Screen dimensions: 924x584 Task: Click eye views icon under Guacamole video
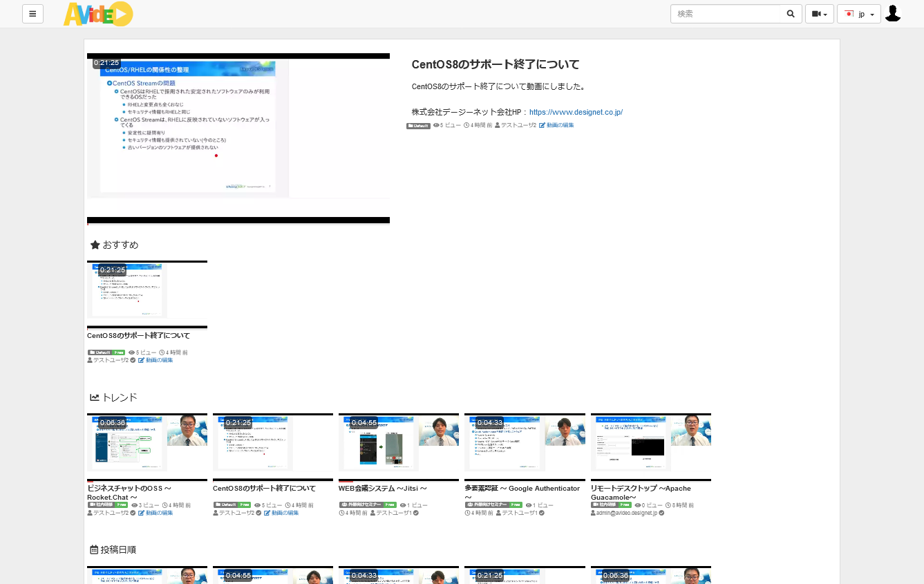pos(637,505)
